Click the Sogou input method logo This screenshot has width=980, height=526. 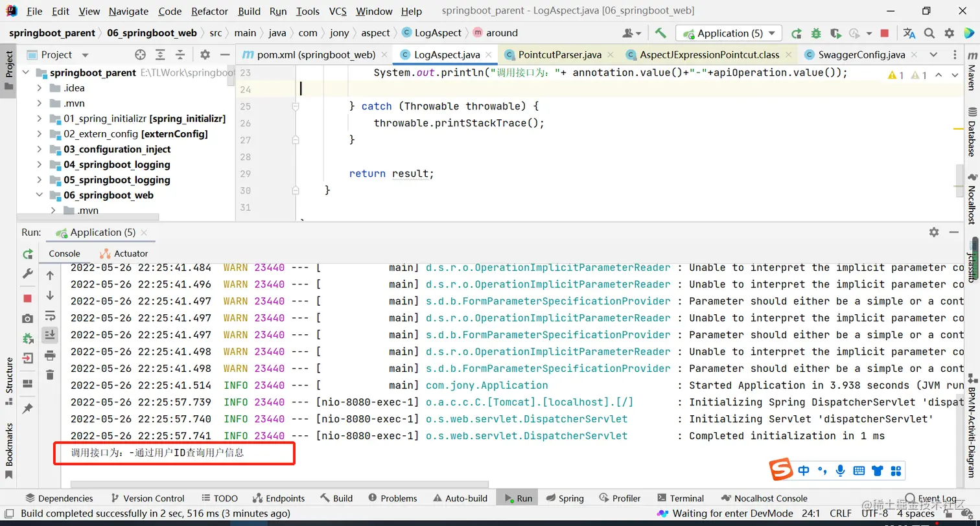point(781,470)
